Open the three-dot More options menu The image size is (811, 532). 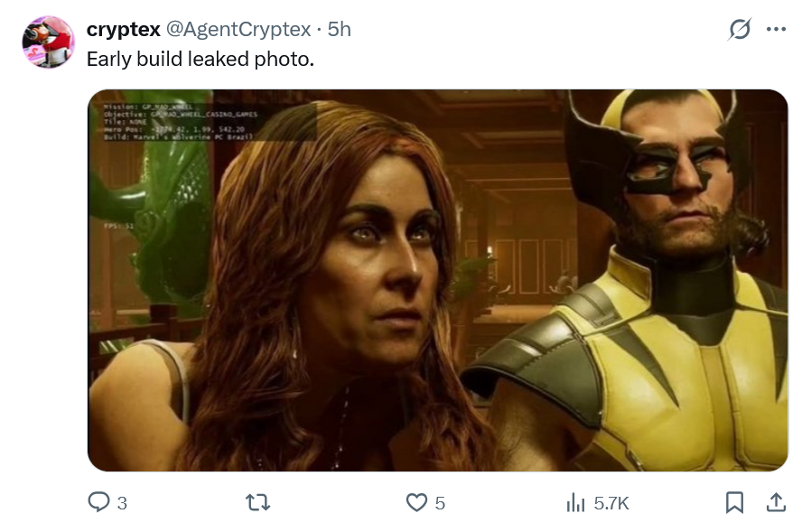click(x=776, y=30)
